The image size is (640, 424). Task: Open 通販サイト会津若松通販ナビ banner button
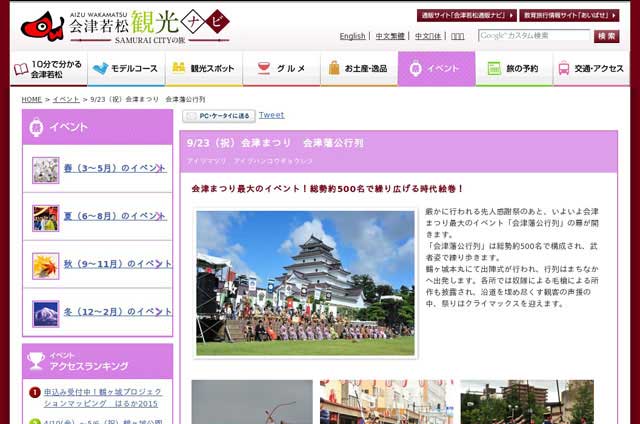pyautogui.click(x=467, y=15)
